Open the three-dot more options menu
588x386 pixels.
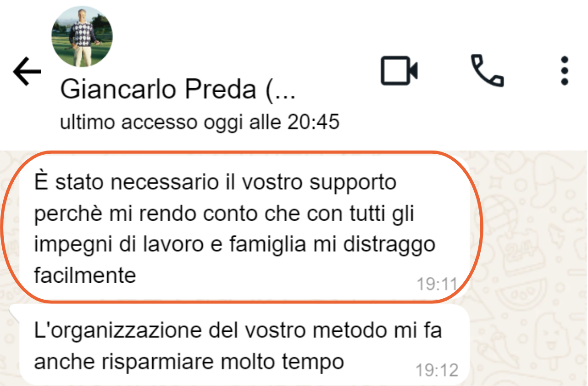click(x=565, y=71)
